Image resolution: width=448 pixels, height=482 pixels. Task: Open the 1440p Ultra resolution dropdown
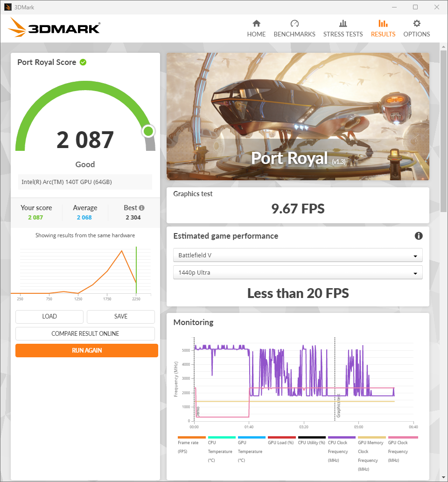(x=297, y=272)
